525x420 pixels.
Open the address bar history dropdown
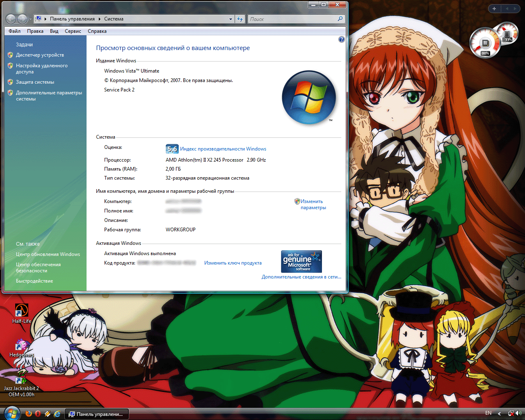point(231,19)
